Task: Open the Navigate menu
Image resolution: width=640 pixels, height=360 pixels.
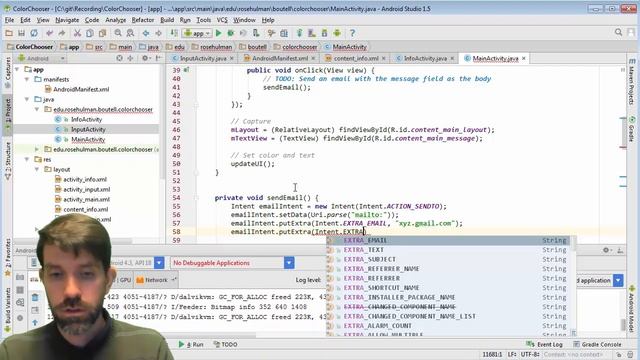Action: click(67, 20)
